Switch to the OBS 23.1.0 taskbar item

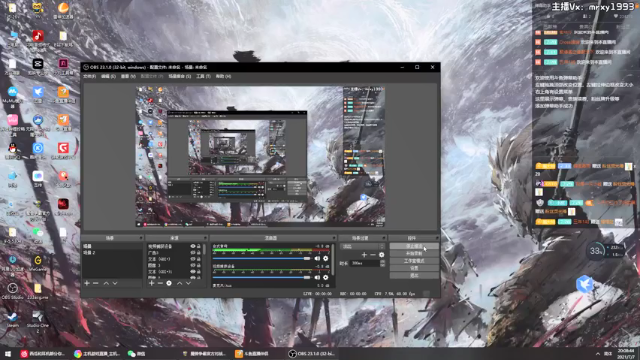coord(312,353)
